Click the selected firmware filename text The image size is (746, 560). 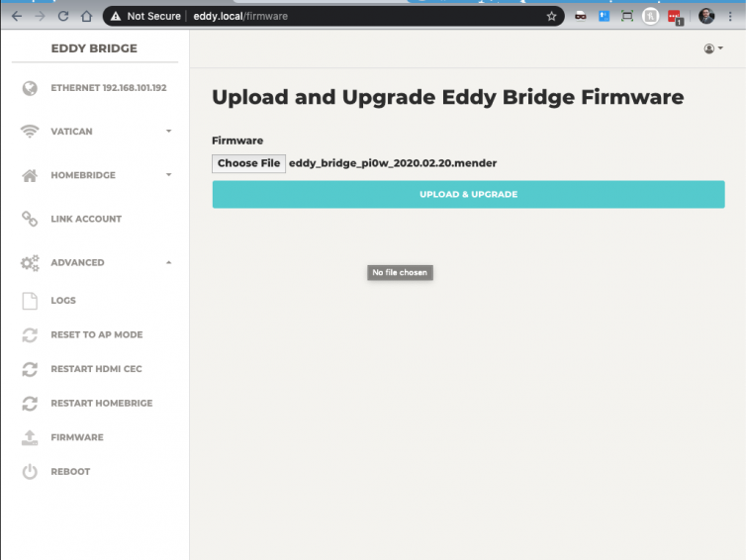[393, 163]
